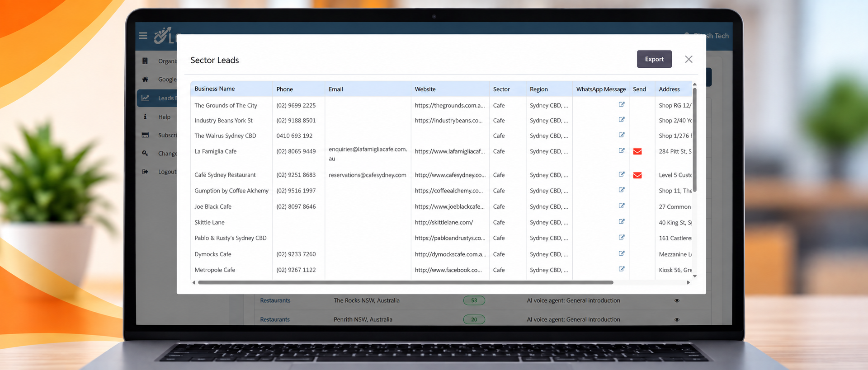868x370 pixels.
Task: Close the Sector Leads dialog
Action: (689, 59)
